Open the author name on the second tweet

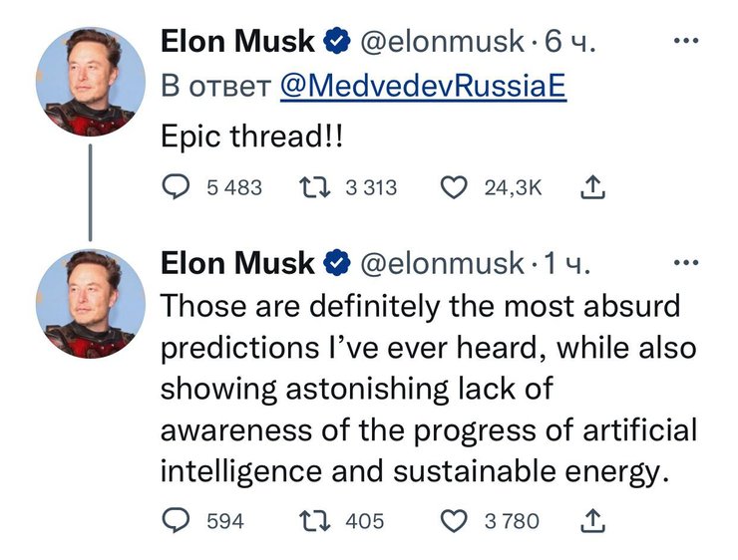click(236, 264)
